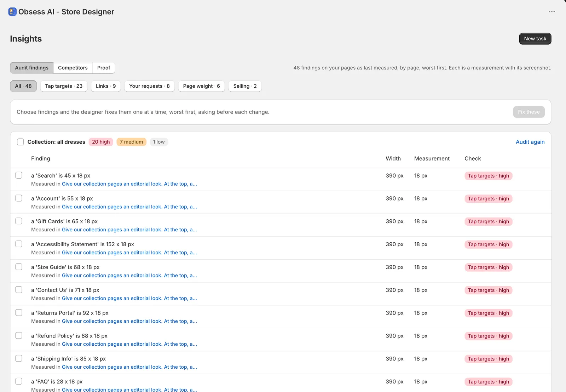The height and width of the screenshot is (392, 566).
Task: Start a New task
Action: [x=535, y=39]
